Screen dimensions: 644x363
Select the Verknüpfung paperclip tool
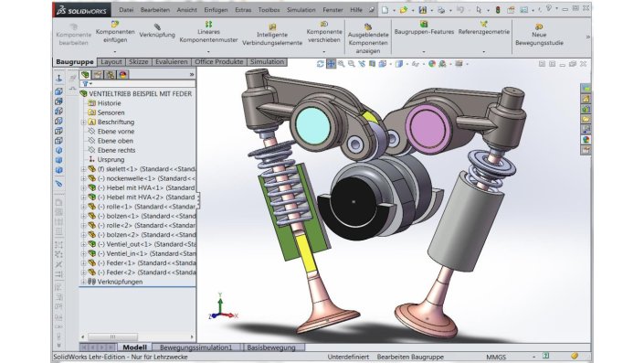click(157, 31)
